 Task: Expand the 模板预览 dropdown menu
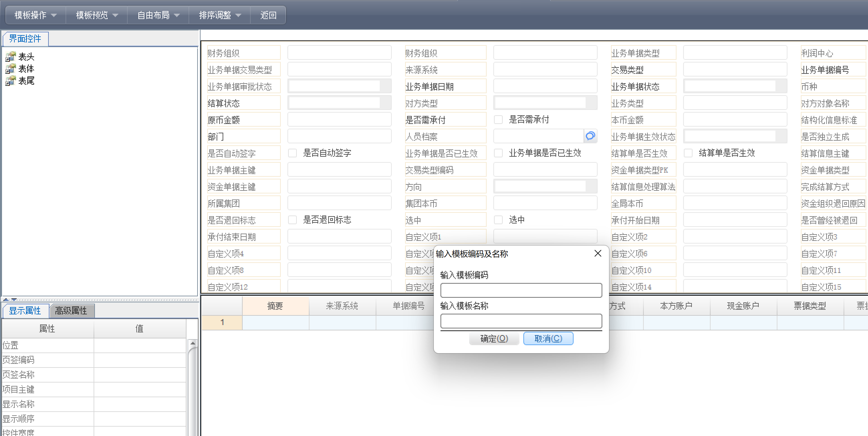97,15
